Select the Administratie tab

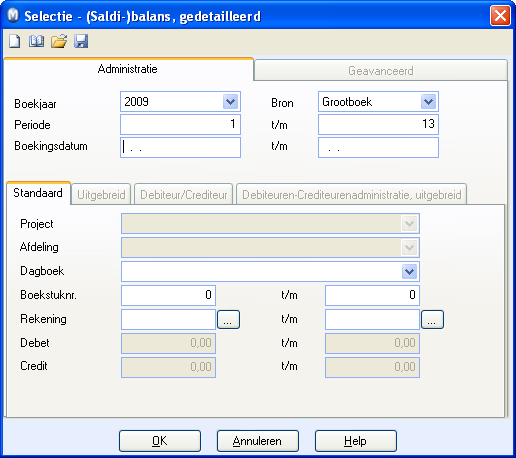pyautogui.click(x=128, y=69)
